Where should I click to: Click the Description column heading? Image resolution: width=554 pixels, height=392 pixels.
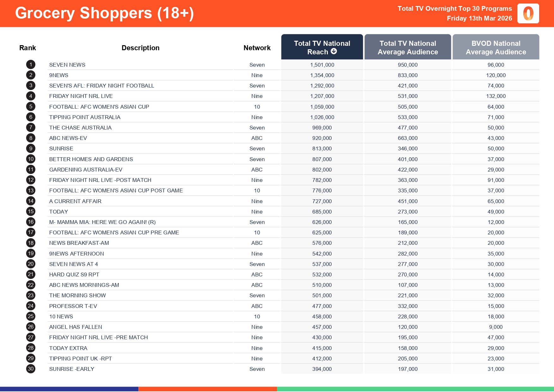point(141,48)
